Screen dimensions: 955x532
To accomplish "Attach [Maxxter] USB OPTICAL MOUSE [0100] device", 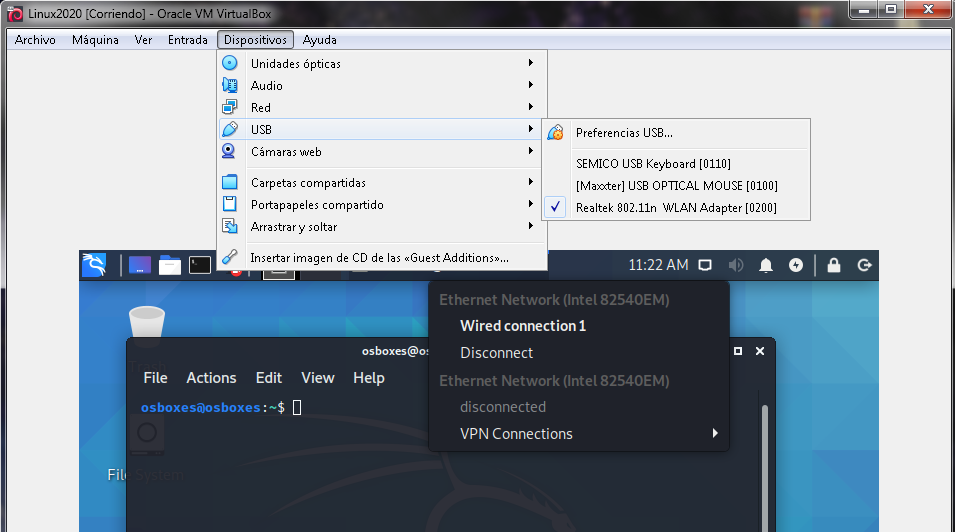I will tap(676, 185).
